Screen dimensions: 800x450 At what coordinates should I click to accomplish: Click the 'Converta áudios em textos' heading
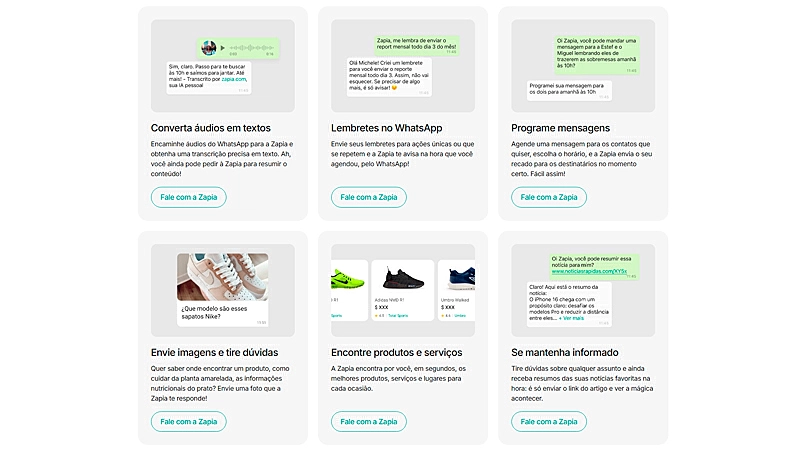click(x=210, y=128)
